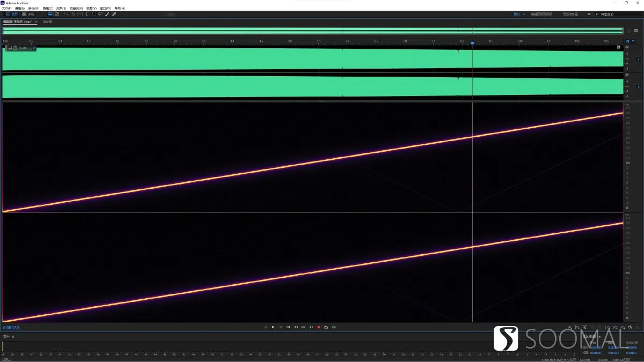
Task: Toggle Skip Selection in the transport
Action: 334,327
